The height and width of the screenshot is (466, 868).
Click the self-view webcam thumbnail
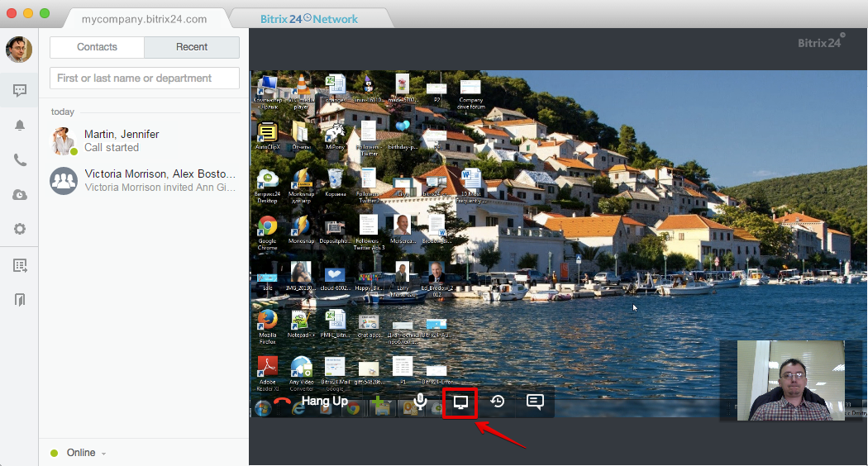click(791, 380)
